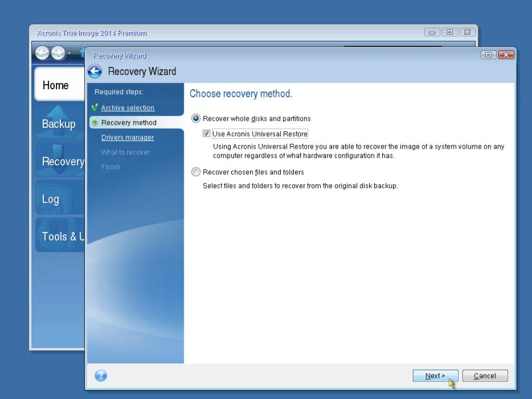Open the Drivers manager step
Screen dimensions: 532x399
pos(127,137)
